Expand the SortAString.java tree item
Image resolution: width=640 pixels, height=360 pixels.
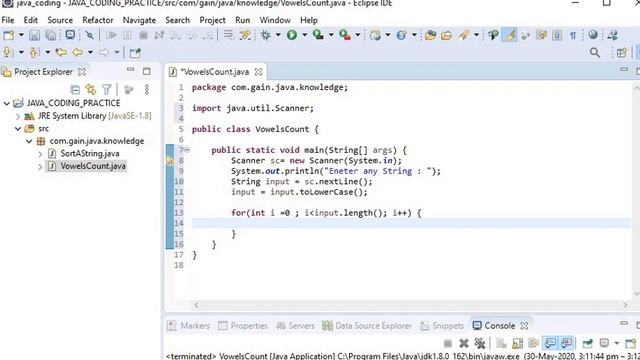click(40, 154)
